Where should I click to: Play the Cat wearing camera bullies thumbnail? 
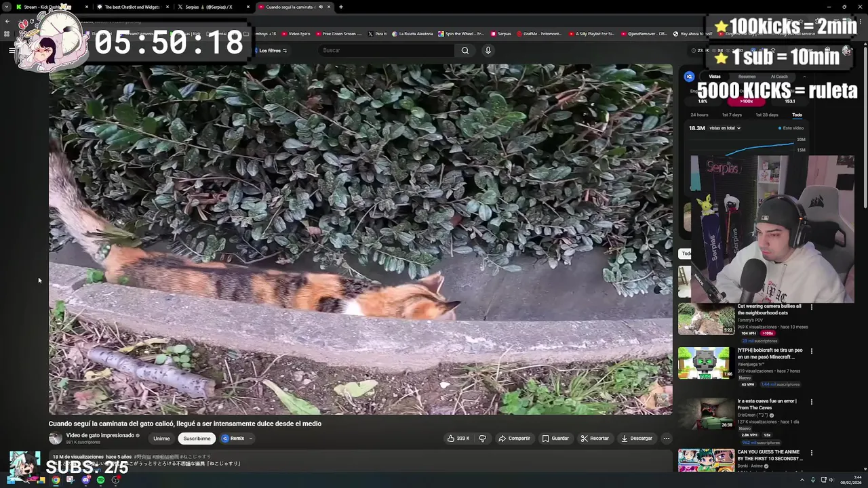705,319
